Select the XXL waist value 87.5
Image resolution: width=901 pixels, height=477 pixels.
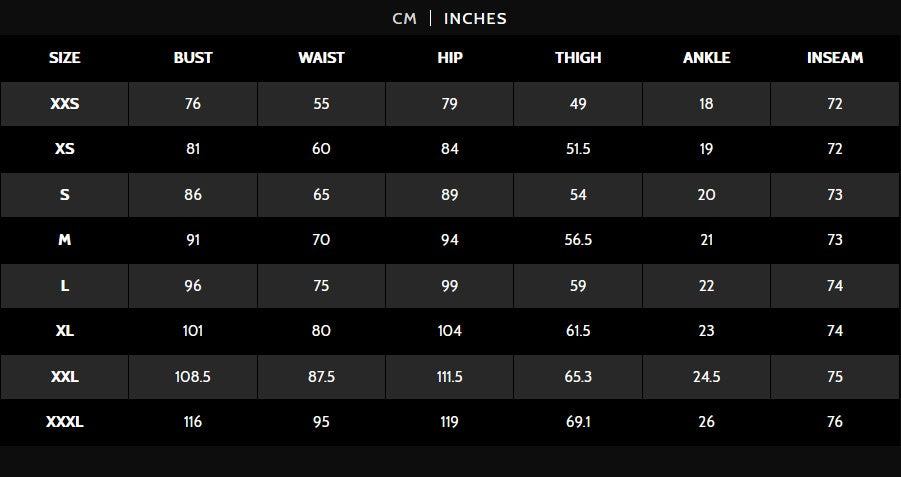point(321,377)
